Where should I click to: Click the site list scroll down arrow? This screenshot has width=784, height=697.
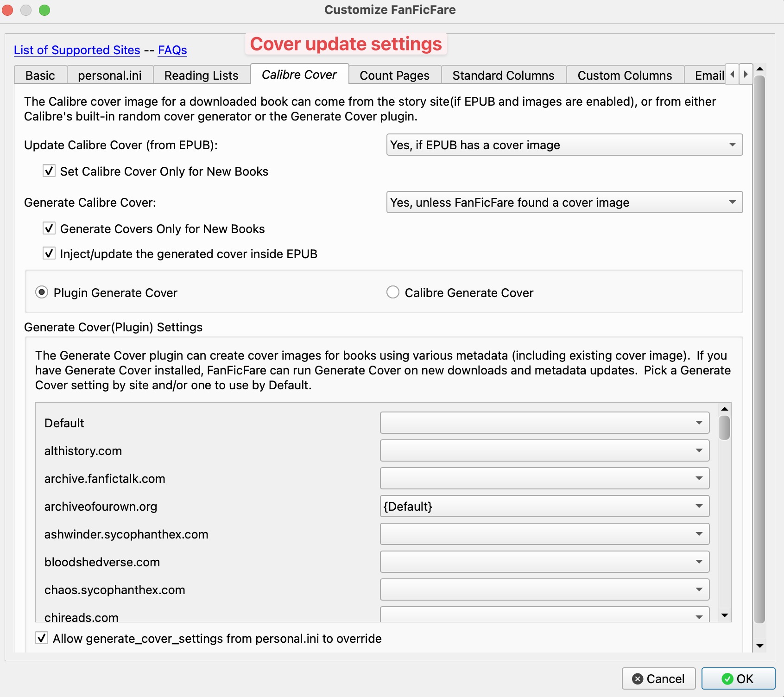coord(725,615)
